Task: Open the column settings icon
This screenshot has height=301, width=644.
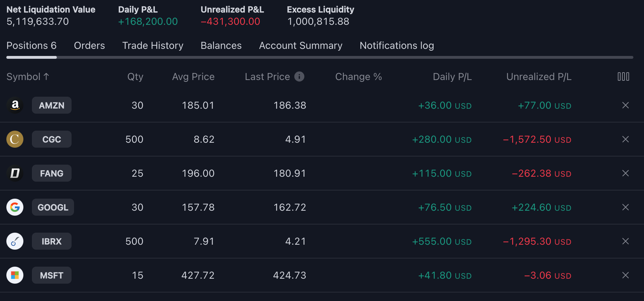Action: [623, 76]
